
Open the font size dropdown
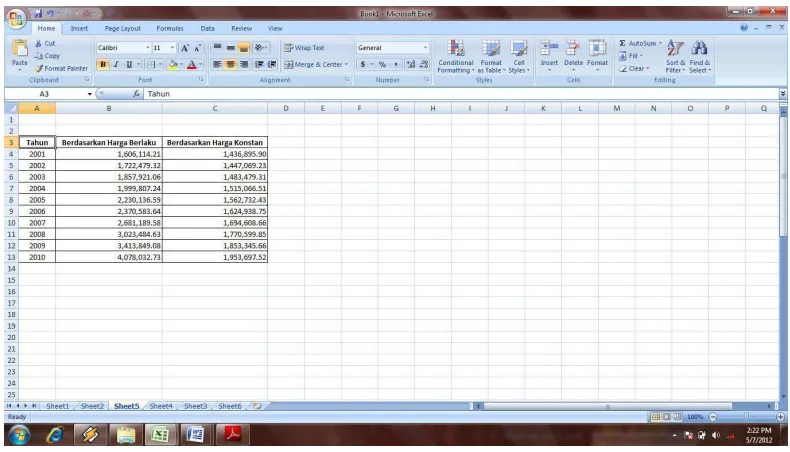pos(172,48)
